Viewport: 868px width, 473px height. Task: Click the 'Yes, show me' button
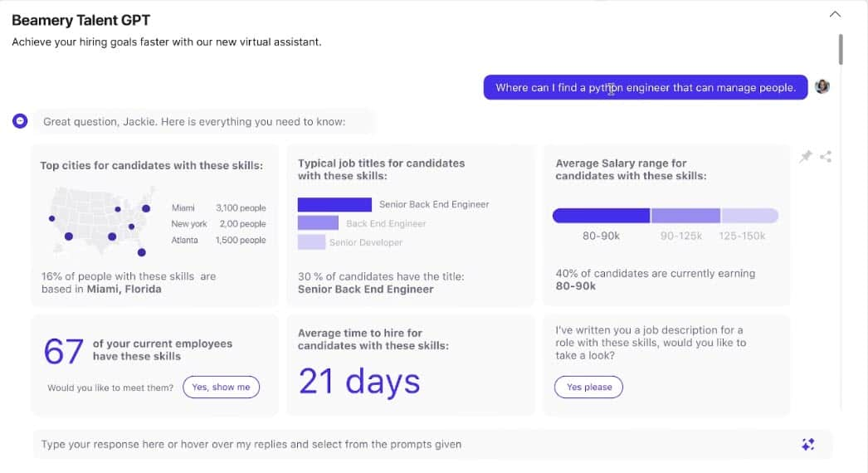coord(221,388)
